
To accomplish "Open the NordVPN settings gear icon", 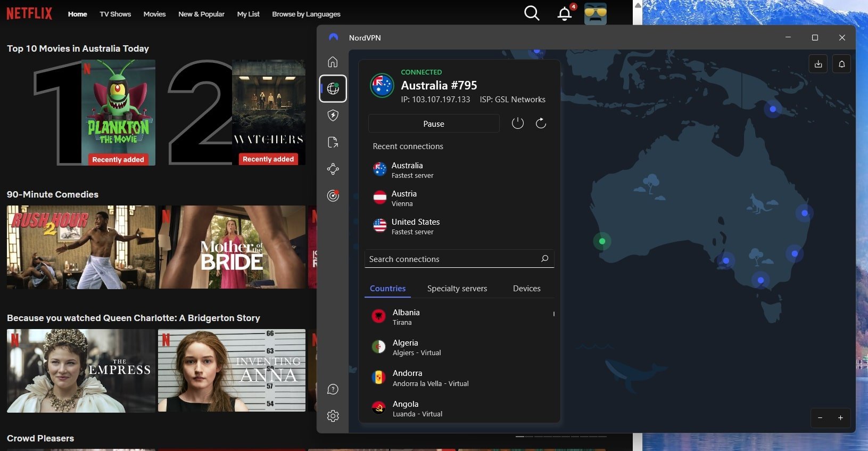I will [333, 416].
